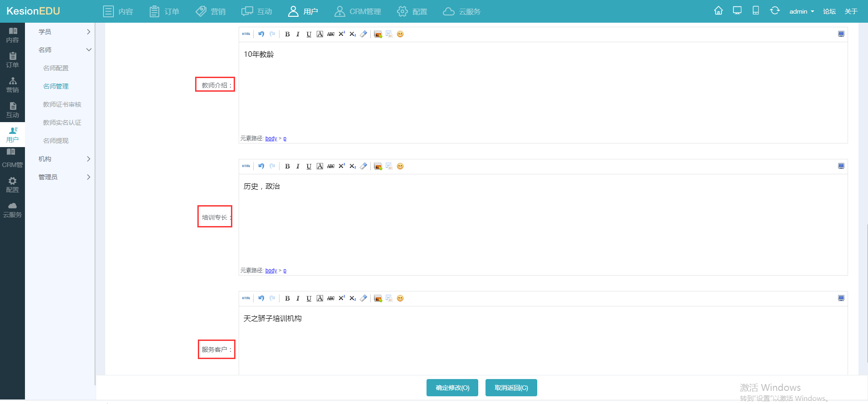Viewport: 868px width, 404px height.
Task: Click the 确定修改(O) button
Action: (x=452, y=388)
